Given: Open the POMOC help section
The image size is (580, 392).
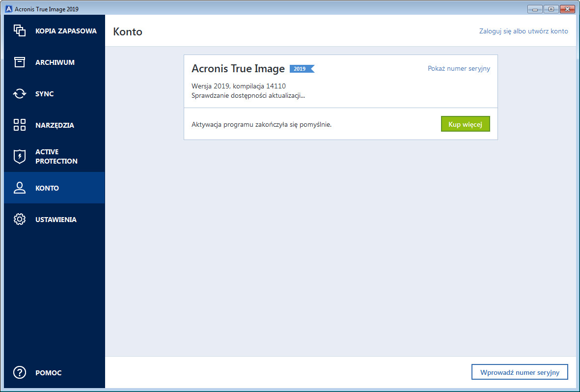Looking at the screenshot, I should click(55, 372).
